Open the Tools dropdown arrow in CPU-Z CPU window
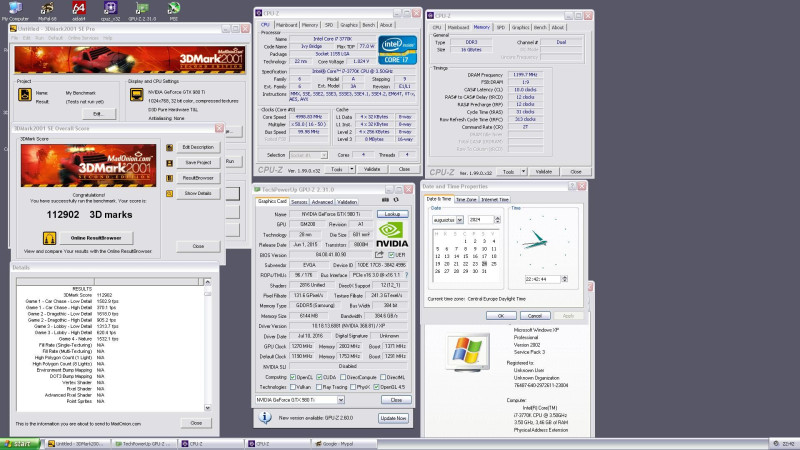Screen dimensions: 800x450 pos(352,169)
